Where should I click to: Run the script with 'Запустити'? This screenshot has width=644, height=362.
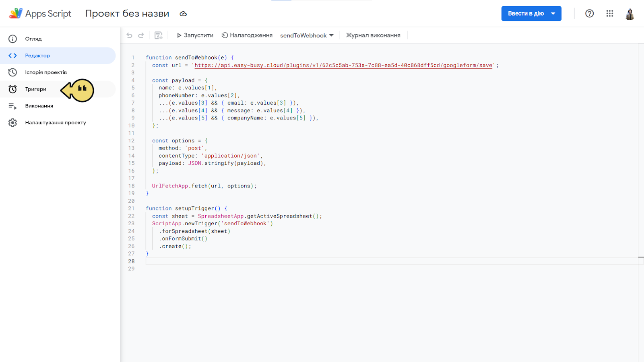tap(195, 35)
